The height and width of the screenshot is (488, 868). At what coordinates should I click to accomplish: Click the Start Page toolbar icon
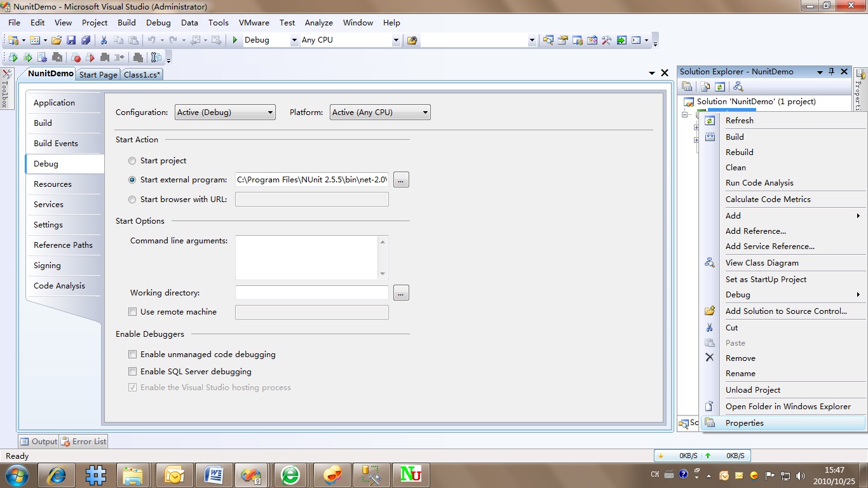[x=621, y=40]
